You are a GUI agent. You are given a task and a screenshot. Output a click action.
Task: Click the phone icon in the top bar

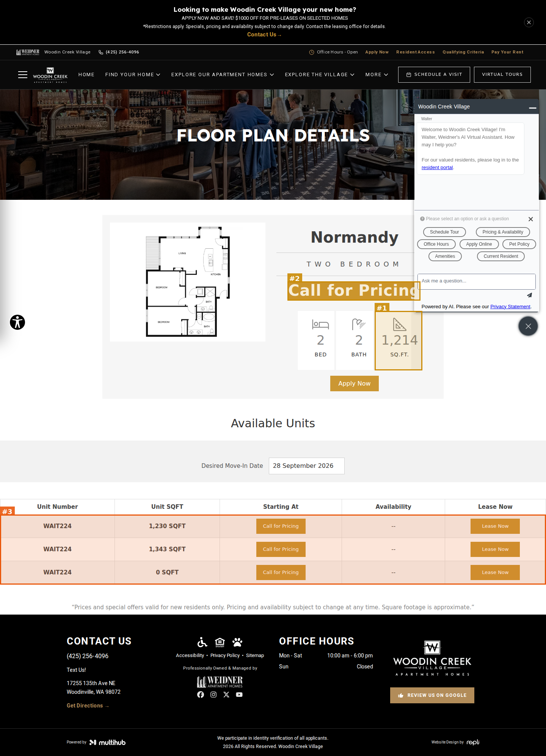[101, 52]
